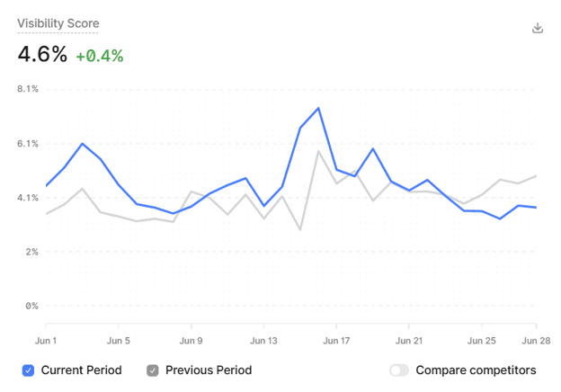
Task: Select the blue line peak near Jun 16
Action: (x=318, y=108)
